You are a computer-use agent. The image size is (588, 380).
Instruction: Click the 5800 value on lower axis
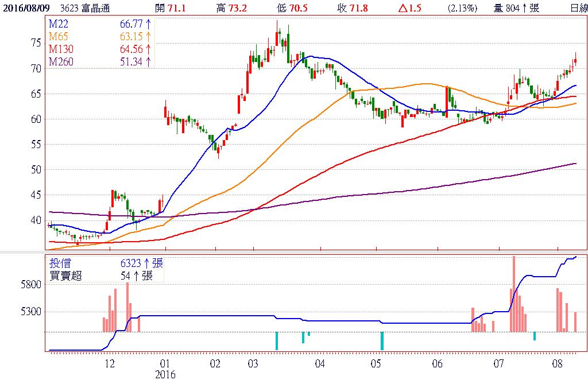pos(32,285)
